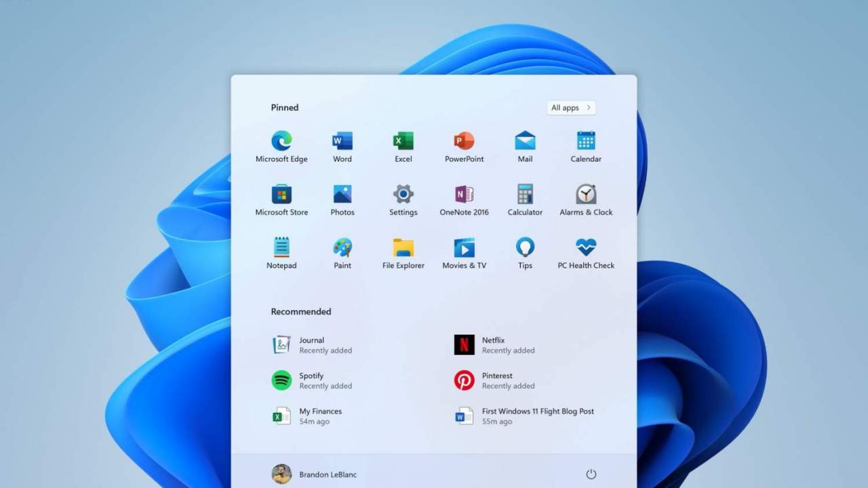Launch Microsoft Store from pinned apps
Image resolution: width=868 pixels, height=488 pixels.
(x=281, y=195)
